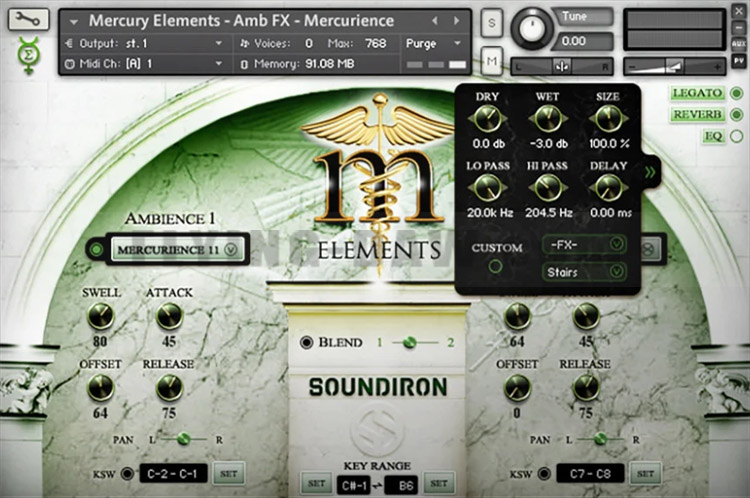This screenshot has width=750, height=498.
Task: Click the LO PASS knob
Action: (x=488, y=188)
